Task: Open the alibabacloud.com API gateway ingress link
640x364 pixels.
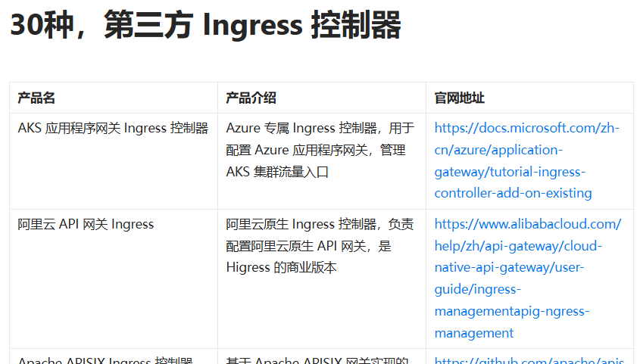Action: 528,278
